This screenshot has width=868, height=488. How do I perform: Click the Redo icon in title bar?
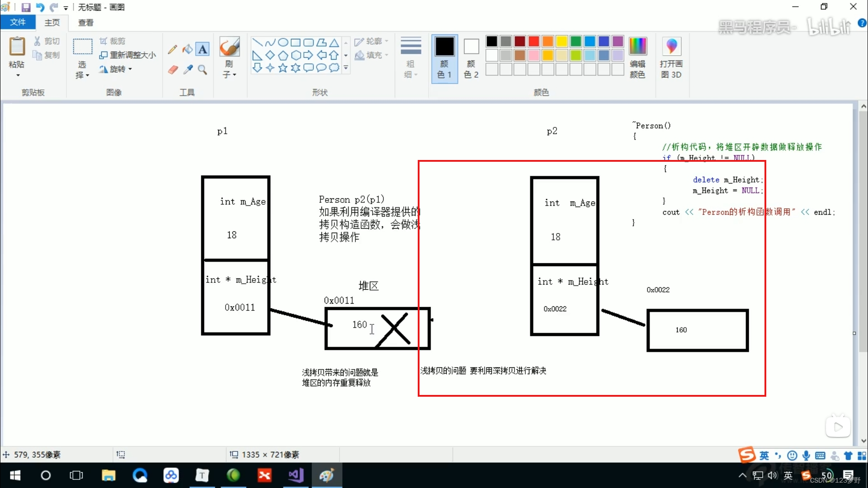tap(54, 7)
